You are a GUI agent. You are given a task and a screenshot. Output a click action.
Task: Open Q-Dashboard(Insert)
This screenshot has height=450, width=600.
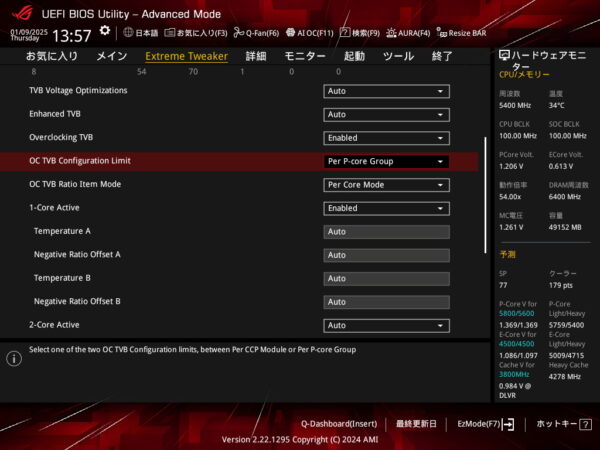[x=339, y=424]
